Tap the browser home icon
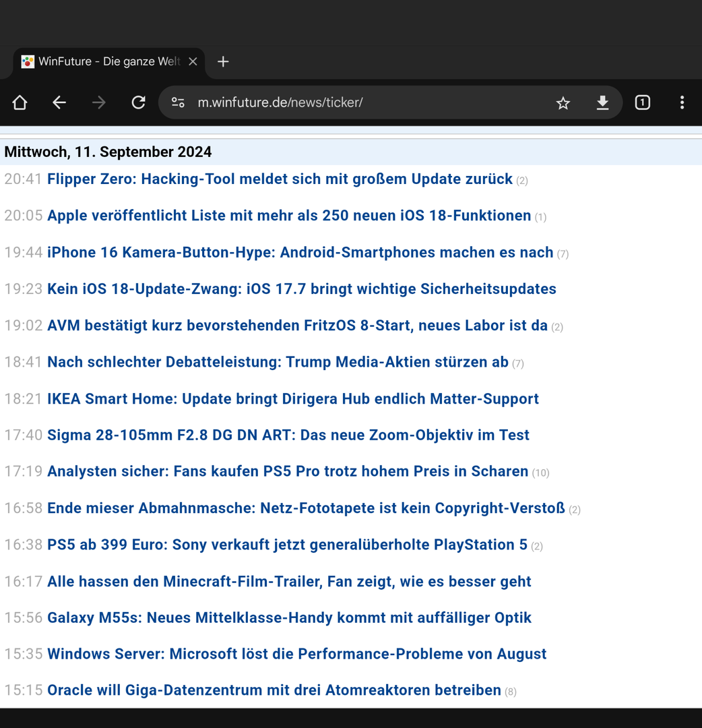This screenshot has width=702, height=728. [20, 102]
